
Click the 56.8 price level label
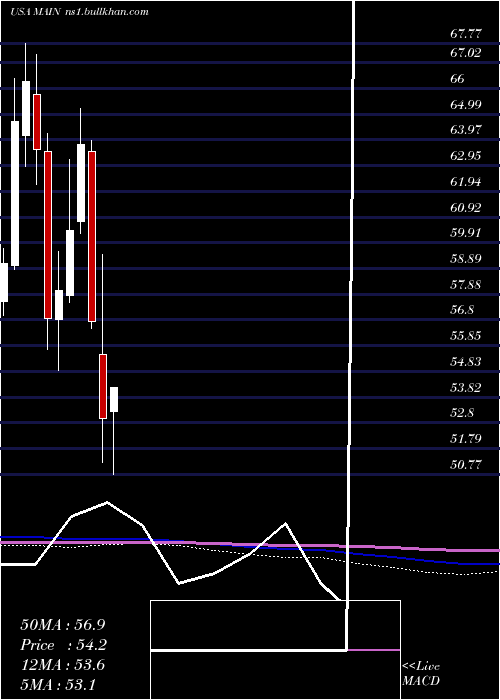pyautogui.click(x=462, y=309)
